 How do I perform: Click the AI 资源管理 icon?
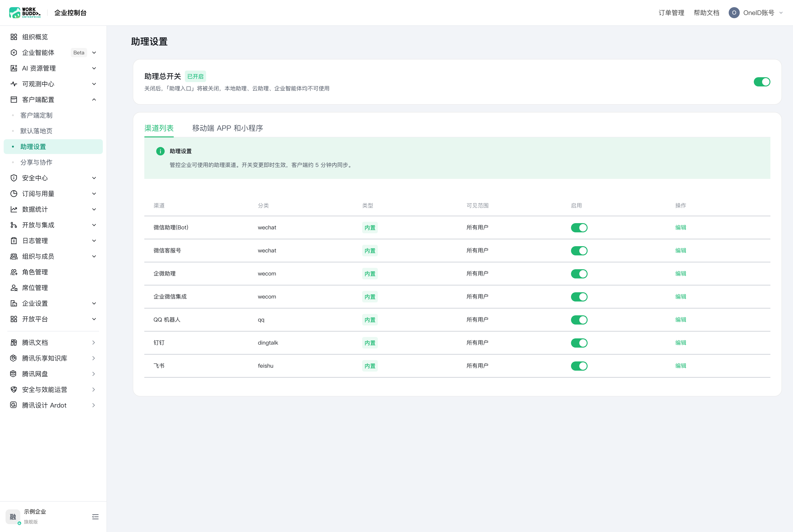pyautogui.click(x=14, y=68)
